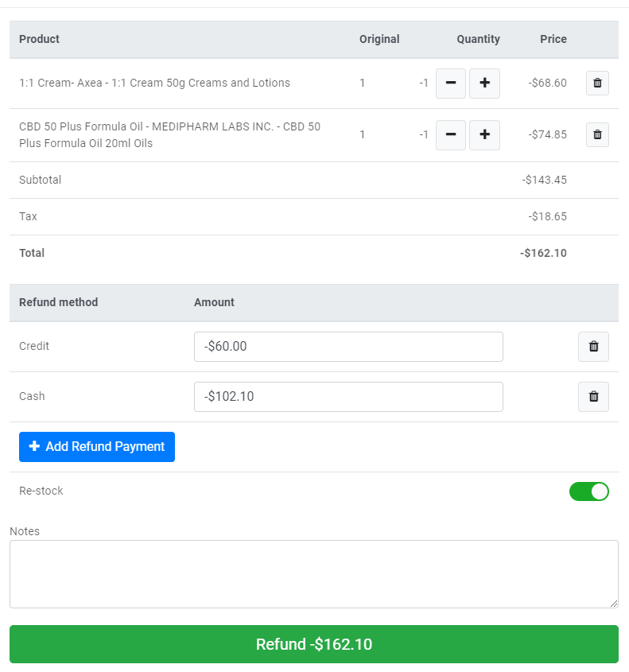629x672 pixels.
Task: Click the Cash refund amount field
Action: [348, 397]
